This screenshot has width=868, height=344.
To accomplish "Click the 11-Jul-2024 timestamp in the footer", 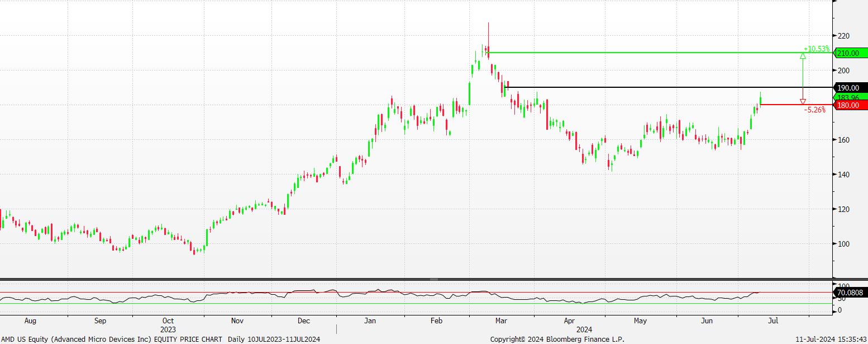I will 831,339.
